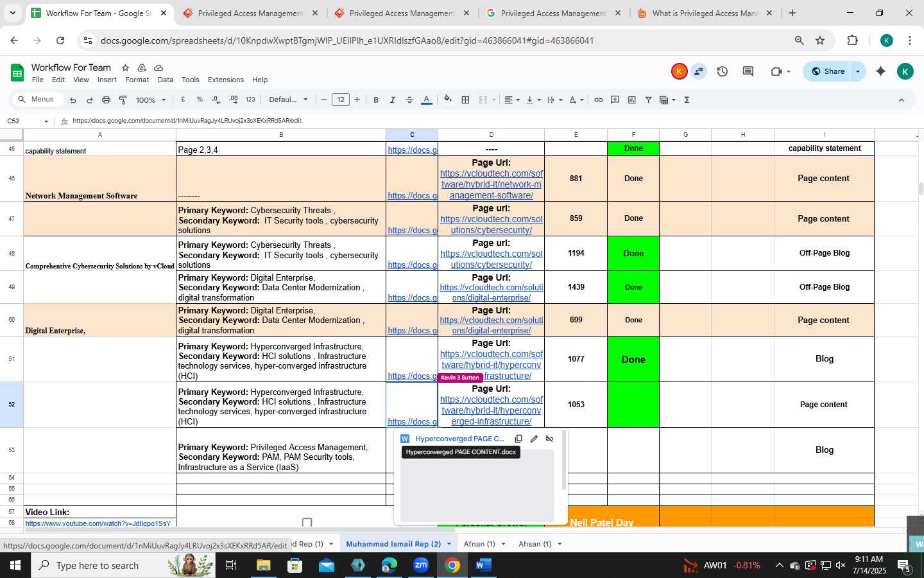This screenshot has height=578, width=924.
Task: Copy link in the Hyperconverged link popup
Action: pos(518,439)
